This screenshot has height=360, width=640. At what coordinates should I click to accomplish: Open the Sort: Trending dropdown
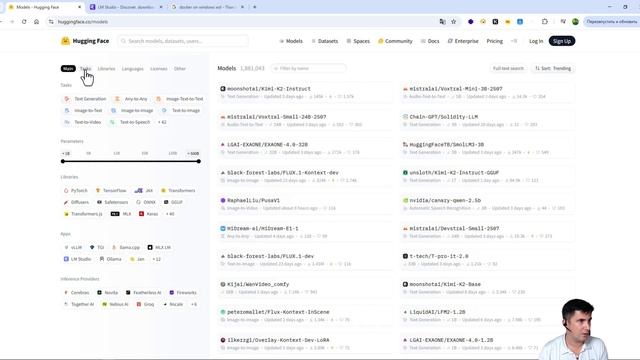tap(553, 69)
